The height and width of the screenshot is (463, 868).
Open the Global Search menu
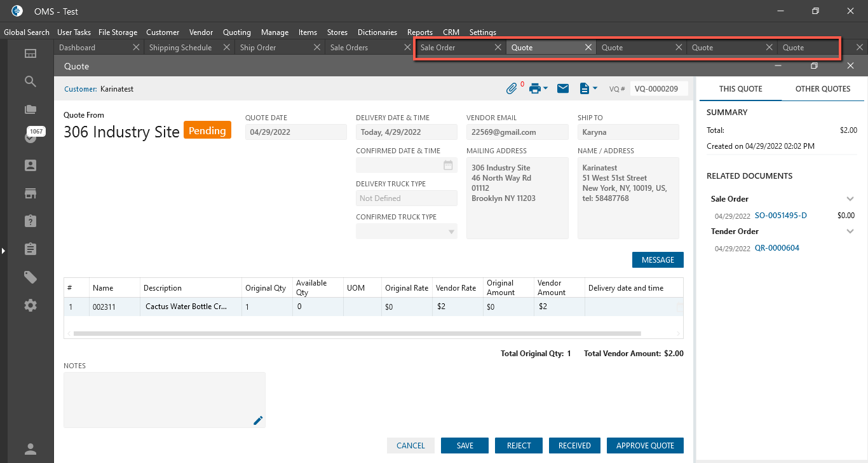pos(27,32)
